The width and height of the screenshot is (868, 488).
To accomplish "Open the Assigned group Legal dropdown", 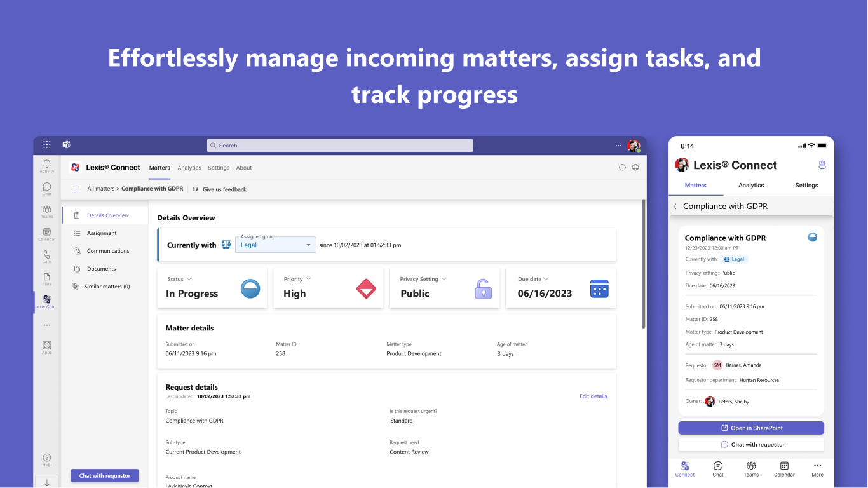I will 276,245.
